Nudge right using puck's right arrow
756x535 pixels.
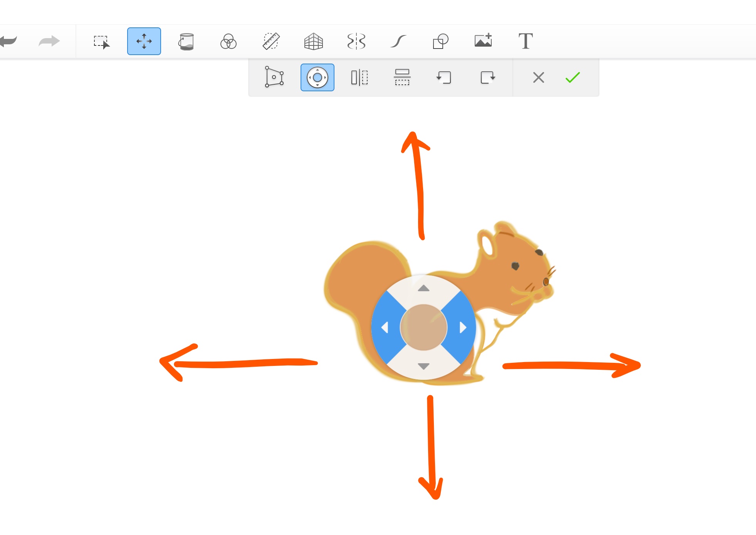pos(463,327)
